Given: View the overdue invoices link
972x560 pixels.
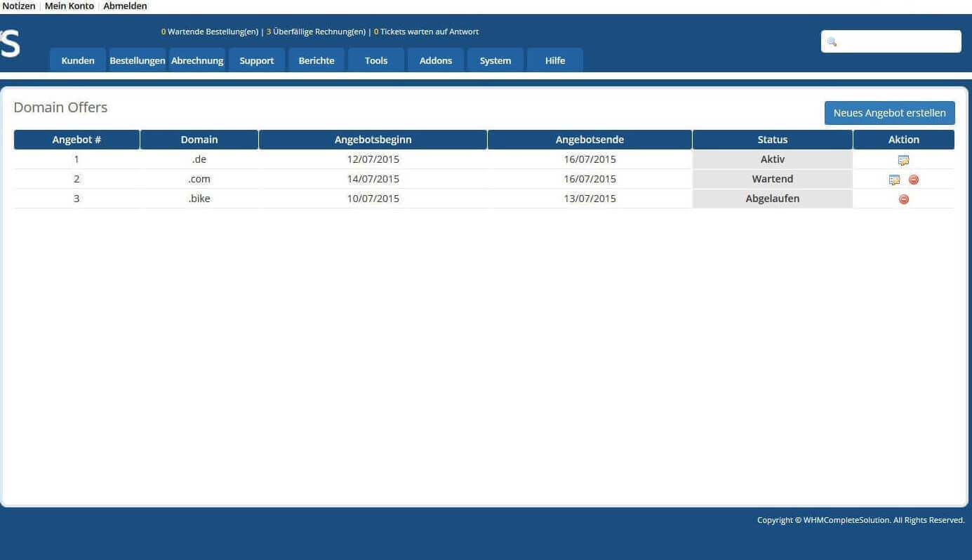Looking at the screenshot, I should 318,32.
